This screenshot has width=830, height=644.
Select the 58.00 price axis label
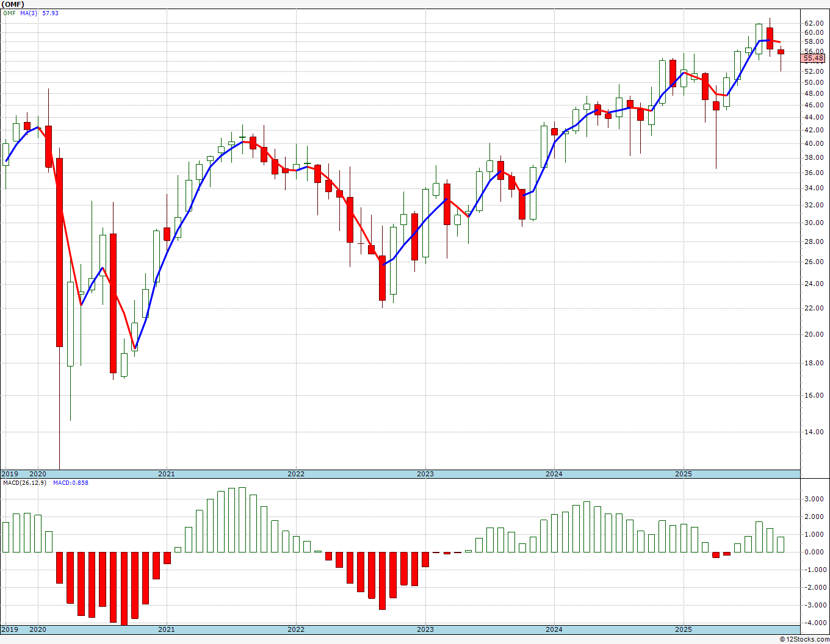[x=814, y=42]
